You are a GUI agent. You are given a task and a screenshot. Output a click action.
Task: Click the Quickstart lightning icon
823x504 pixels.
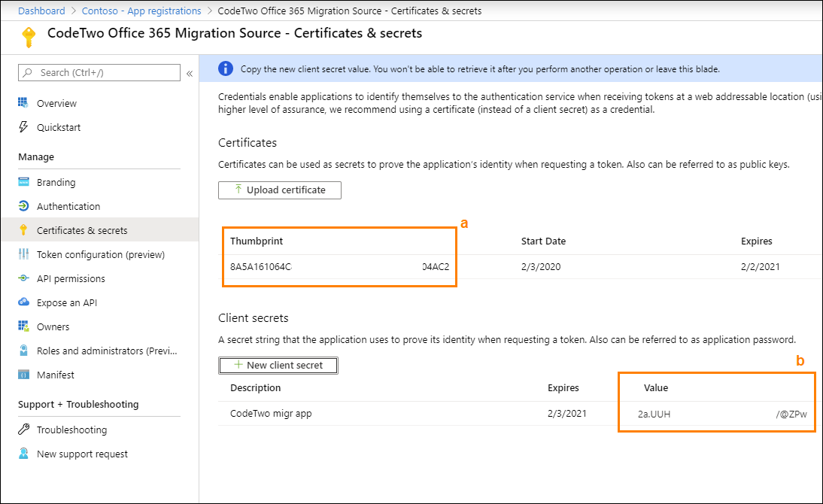pyautogui.click(x=23, y=126)
